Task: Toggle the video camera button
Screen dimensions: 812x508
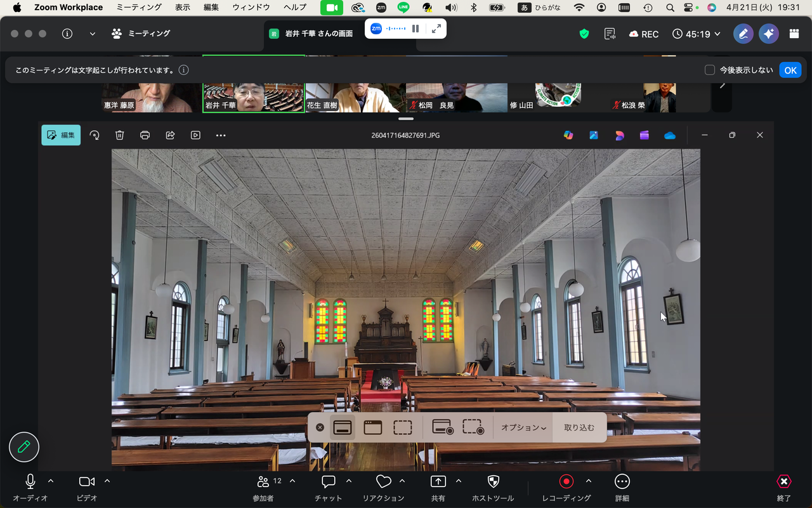Action: point(87,481)
